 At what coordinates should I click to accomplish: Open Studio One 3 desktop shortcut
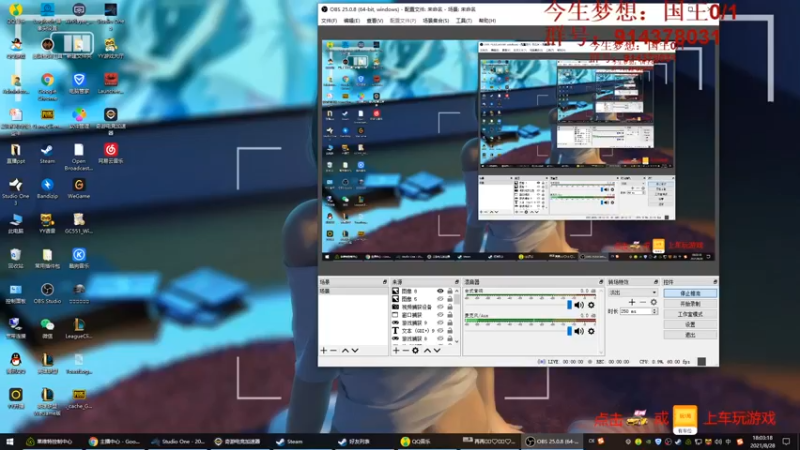tap(15, 191)
